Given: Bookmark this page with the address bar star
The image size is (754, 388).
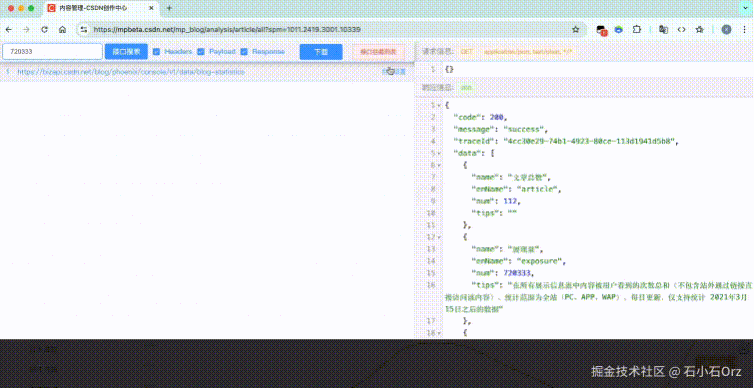Looking at the screenshot, I should click(576, 29).
